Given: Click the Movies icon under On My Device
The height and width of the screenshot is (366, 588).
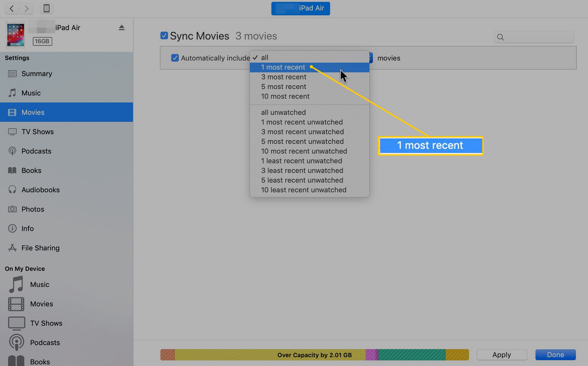Looking at the screenshot, I should point(16,304).
